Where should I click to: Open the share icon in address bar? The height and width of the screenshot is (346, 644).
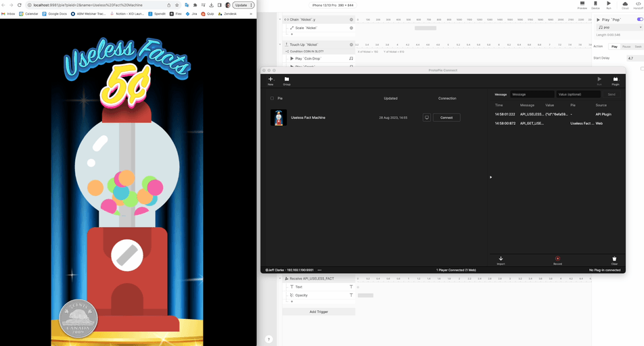pyautogui.click(x=168, y=5)
